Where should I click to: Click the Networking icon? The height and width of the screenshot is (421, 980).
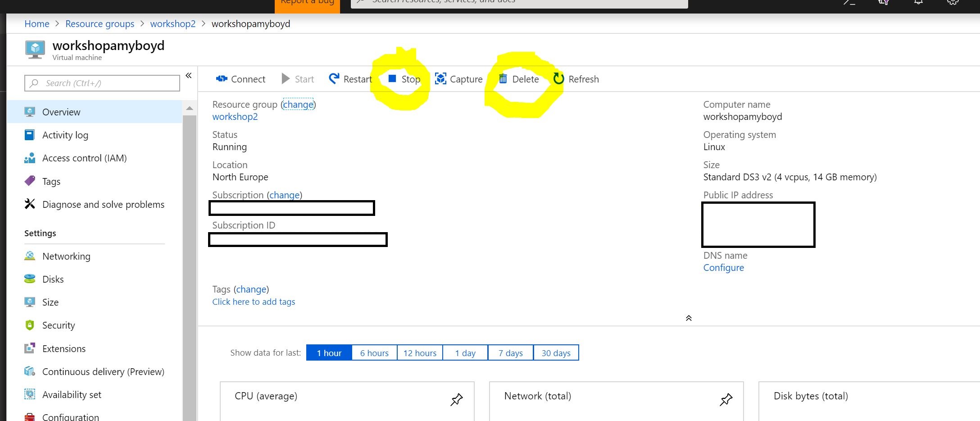pos(30,256)
